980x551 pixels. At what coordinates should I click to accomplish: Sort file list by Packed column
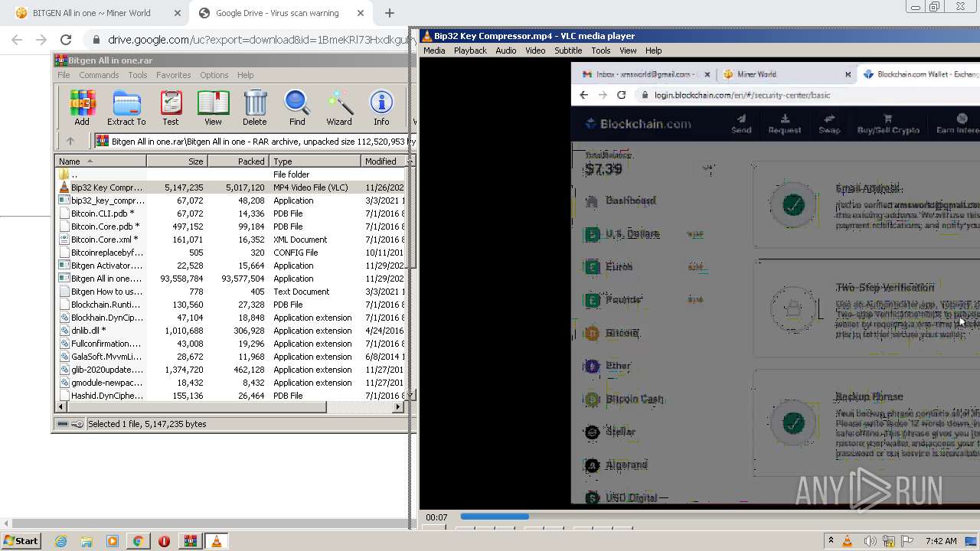238,161
